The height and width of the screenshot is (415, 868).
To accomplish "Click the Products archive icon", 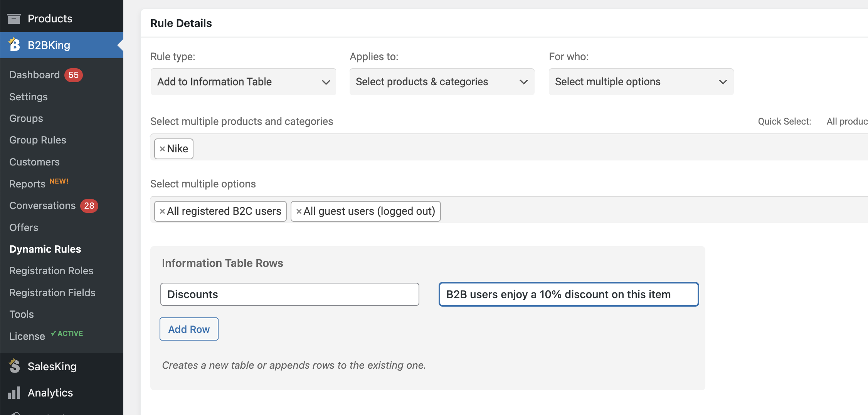I will pyautogui.click(x=14, y=19).
